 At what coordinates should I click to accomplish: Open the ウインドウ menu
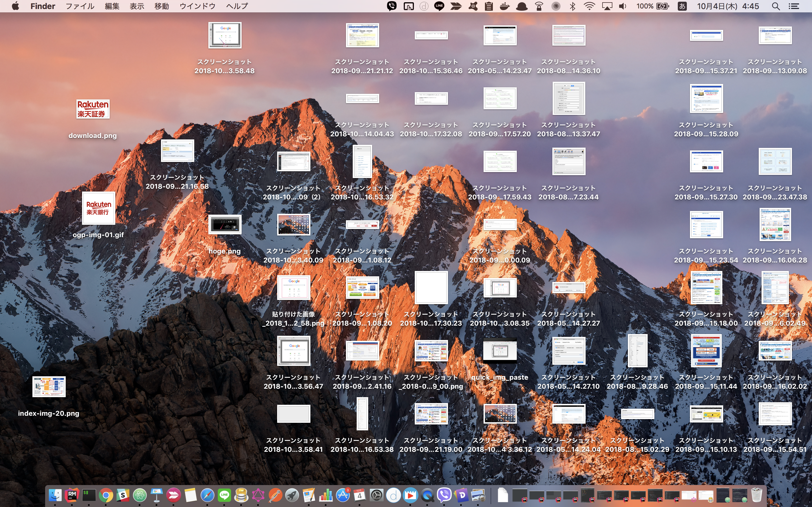(197, 6)
